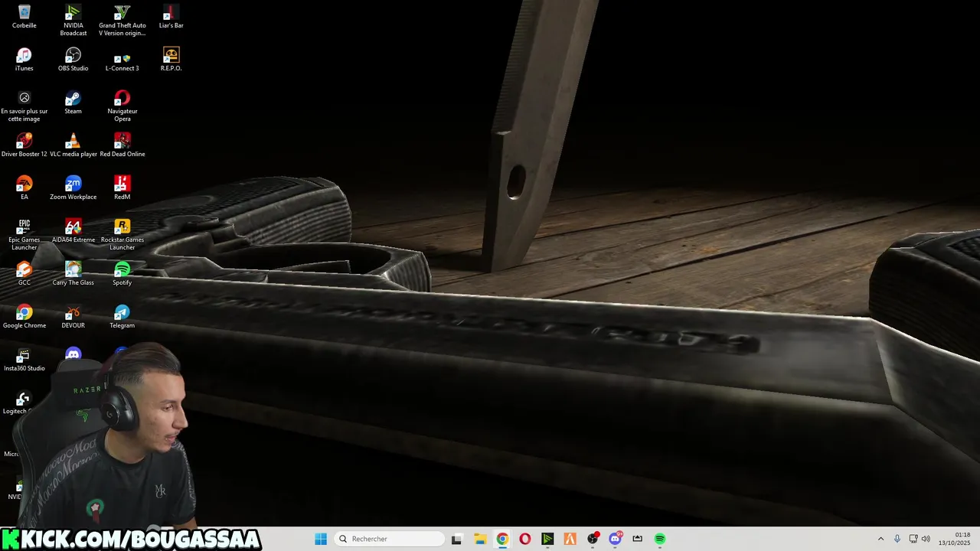Viewport: 980px width, 551px height.
Task: Click the GCC desktop icon
Action: pyautogui.click(x=24, y=273)
